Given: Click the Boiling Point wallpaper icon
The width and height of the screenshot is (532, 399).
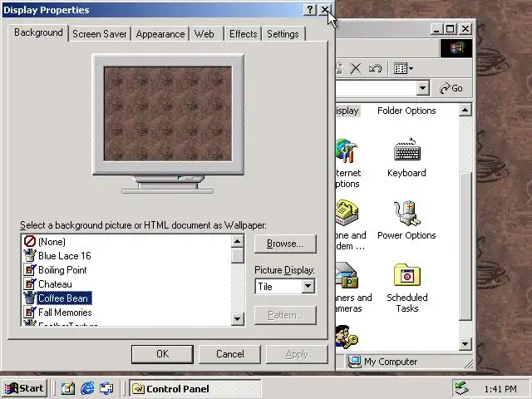Looking at the screenshot, I should pos(30,269).
